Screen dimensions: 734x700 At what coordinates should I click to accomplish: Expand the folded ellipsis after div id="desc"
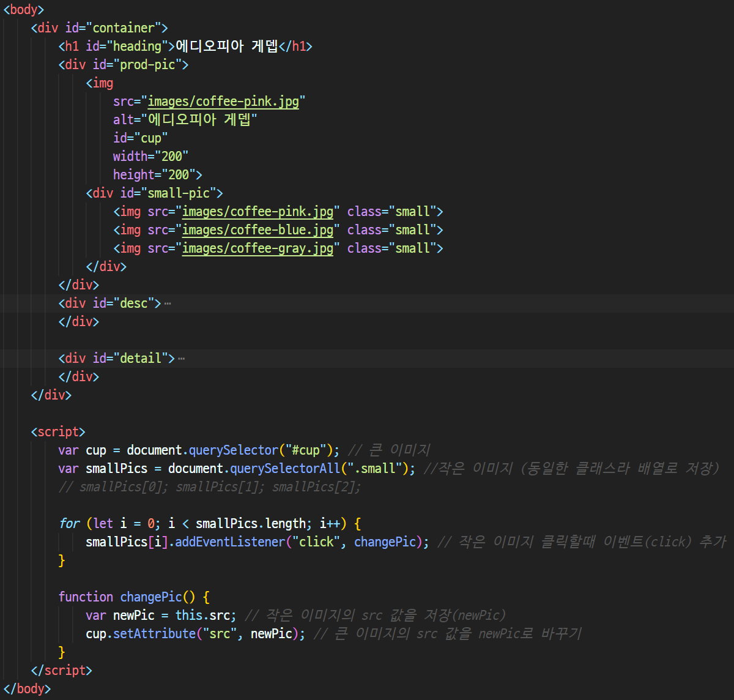pos(168,303)
